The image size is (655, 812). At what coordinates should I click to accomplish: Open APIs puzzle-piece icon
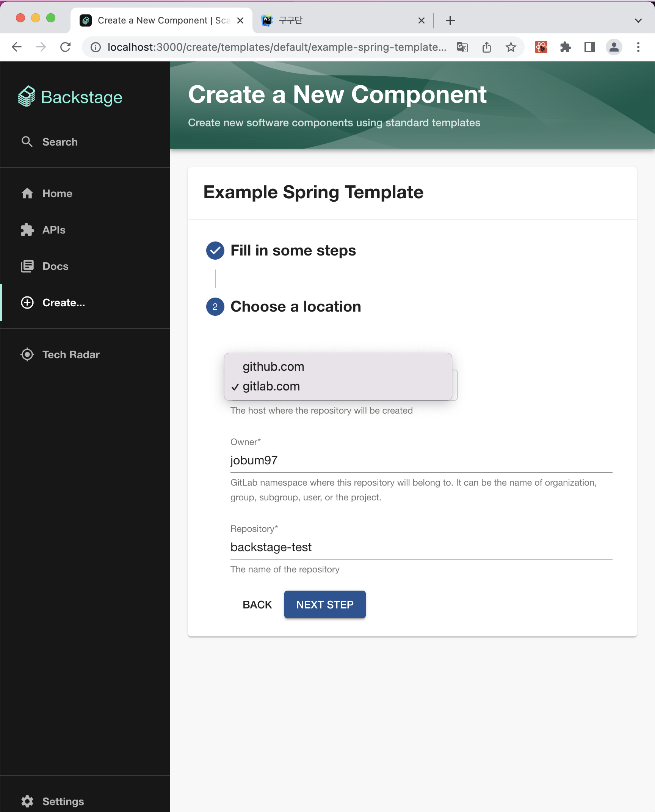pyautogui.click(x=27, y=230)
